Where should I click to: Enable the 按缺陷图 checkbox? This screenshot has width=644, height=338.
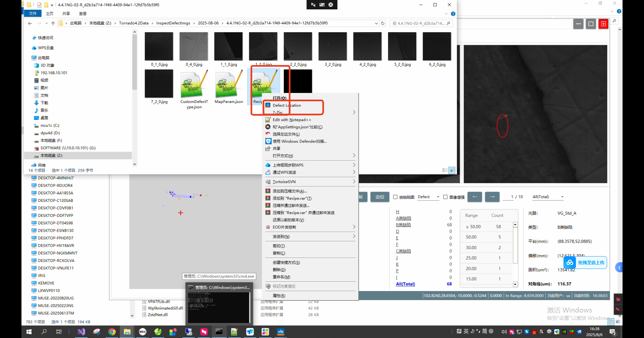tap(395, 197)
